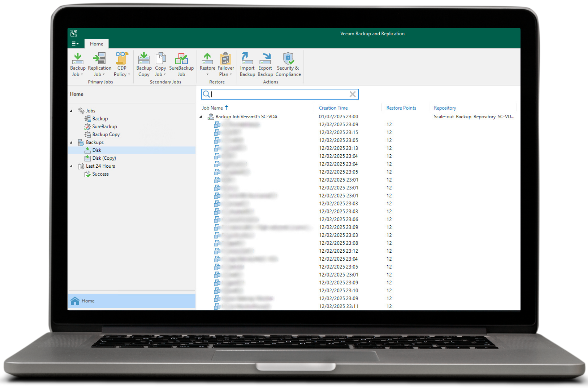The width and height of the screenshot is (588, 392).
Task: Select SureBackup in the tree
Action: pyautogui.click(x=105, y=127)
